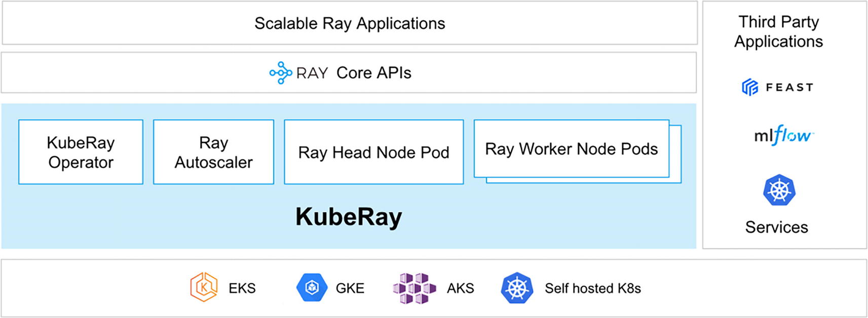Click the 'Self hosted K8s' label
The width and height of the screenshot is (868, 318).
(x=593, y=288)
